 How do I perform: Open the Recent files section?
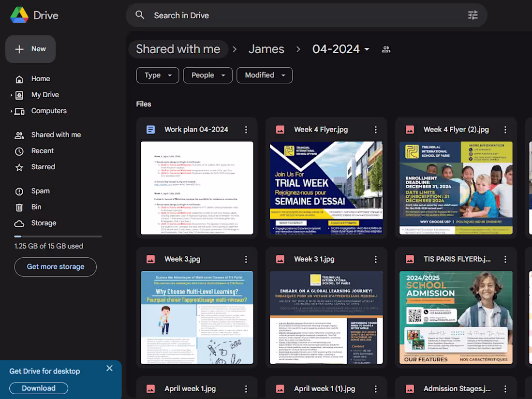click(43, 150)
